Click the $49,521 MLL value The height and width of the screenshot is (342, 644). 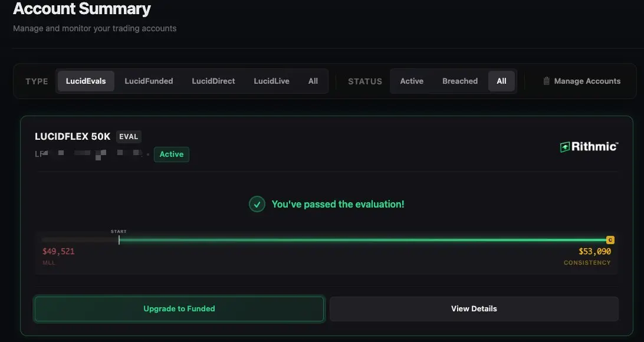tap(58, 251)
